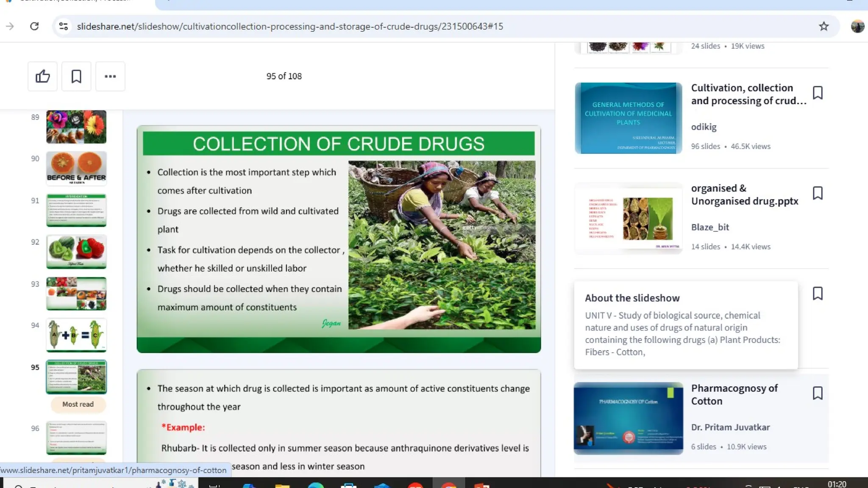Image resolution: width=868 pixels, height=488 pixels.
Task: Click '24 slides • 19K views' text
Action: pos(728,46)
